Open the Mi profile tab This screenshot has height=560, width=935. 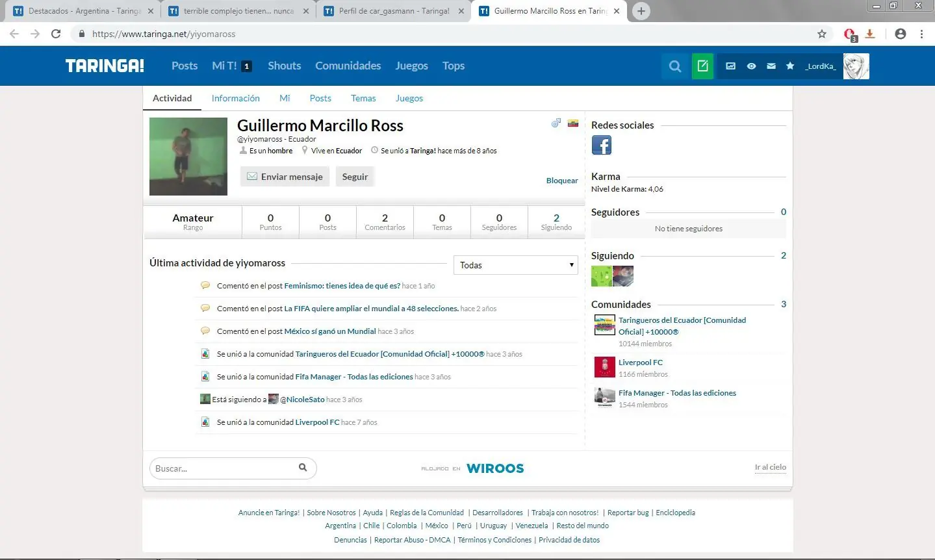[x=285, y=98]
